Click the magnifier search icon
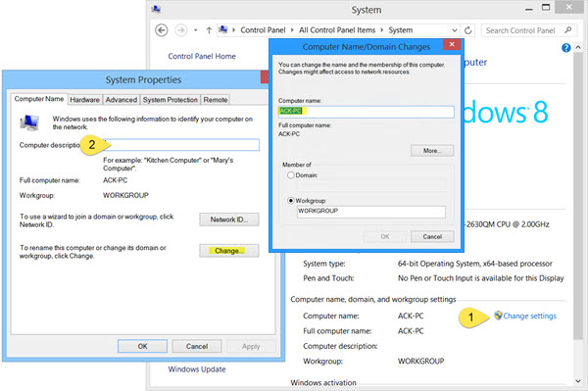The width and height of the screenshot is (588, 391). point(568,30)
